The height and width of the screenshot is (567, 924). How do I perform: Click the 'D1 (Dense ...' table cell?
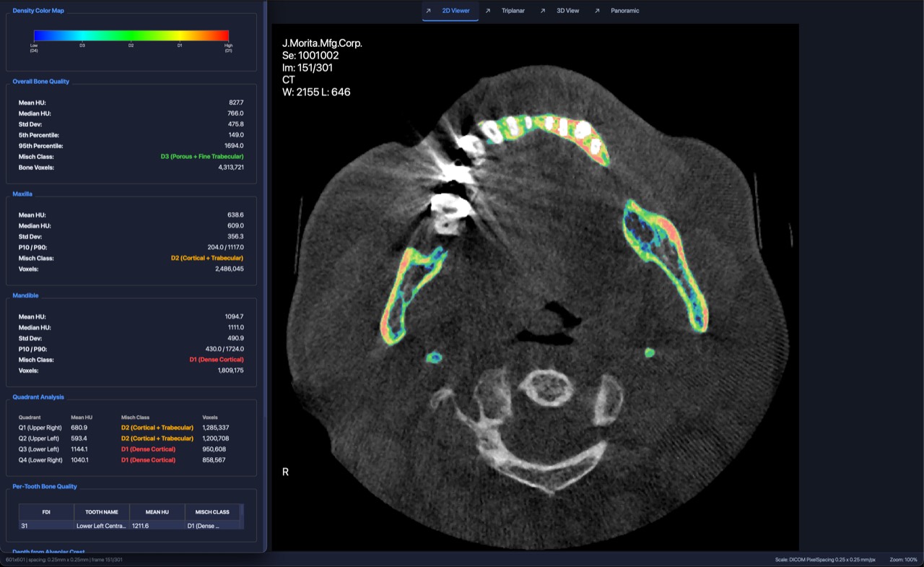coord(212,526)
